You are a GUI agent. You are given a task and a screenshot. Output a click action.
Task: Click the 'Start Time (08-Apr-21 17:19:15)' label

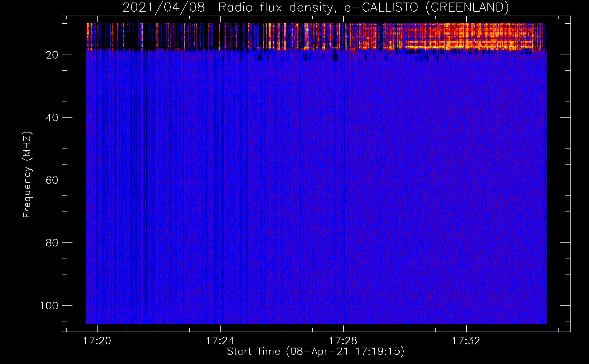(x=316, y=352)
